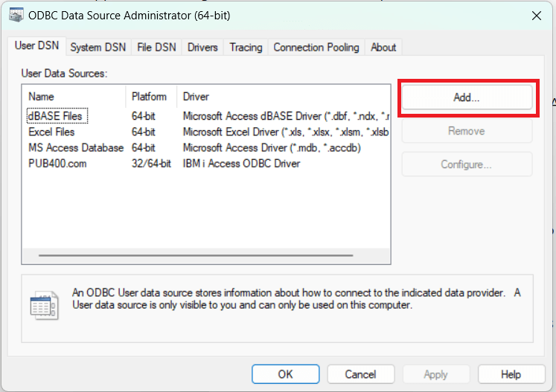Sort list by Name column header
This screenshot has height=392, width=556.
click(74, 97)
